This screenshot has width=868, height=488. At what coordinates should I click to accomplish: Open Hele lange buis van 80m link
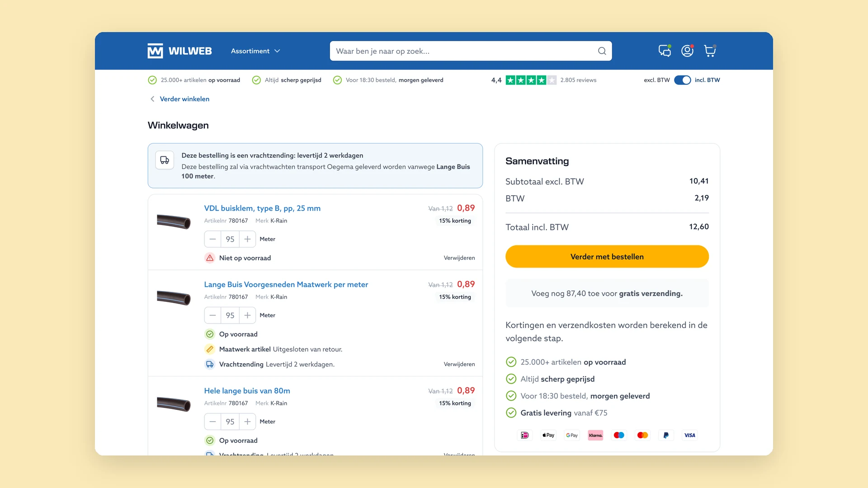(x=247, y=391)
